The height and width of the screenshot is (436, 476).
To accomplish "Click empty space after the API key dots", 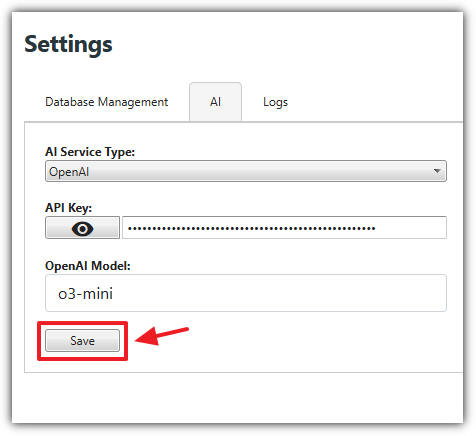I will click(x=411, y=228).
